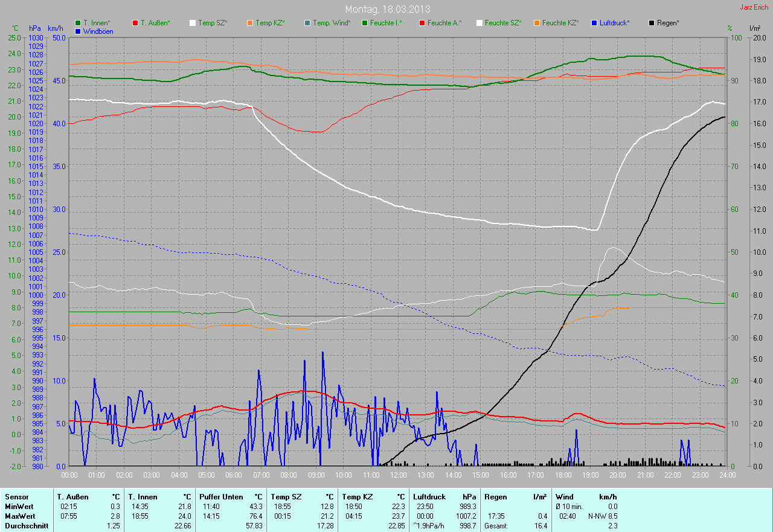Click the blue Luftdruck legend square
Image resolution: width=773 pixels, height=532 pixels.
594,23
